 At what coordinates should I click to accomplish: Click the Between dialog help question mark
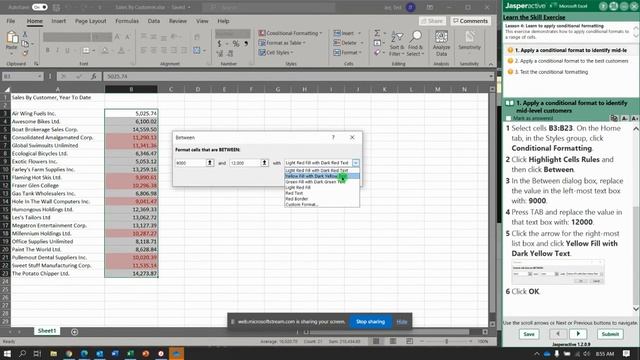pos(333,138)
